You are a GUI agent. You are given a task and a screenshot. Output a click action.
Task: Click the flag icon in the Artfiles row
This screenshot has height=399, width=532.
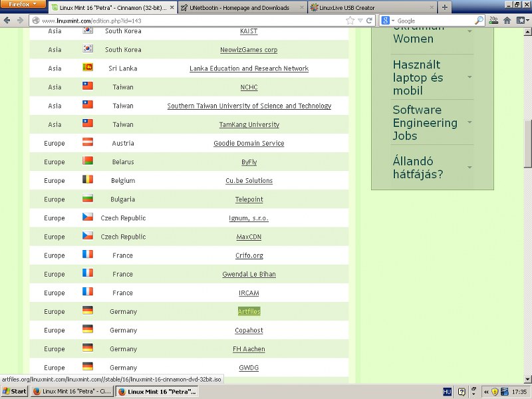(x=88, y=311)
